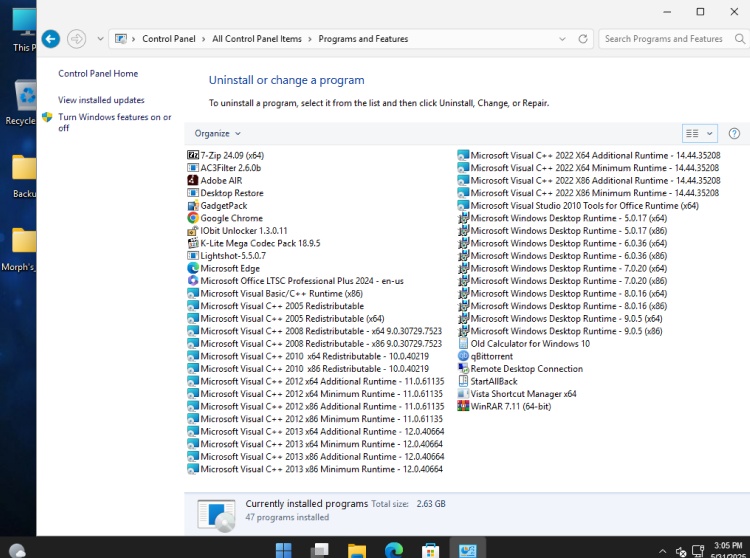The width and height of the screenshot is (750, 558).
Task: Select Microsoft Windows Desktop Runtime - 9.0.5 (x64)
Action: 560,318
